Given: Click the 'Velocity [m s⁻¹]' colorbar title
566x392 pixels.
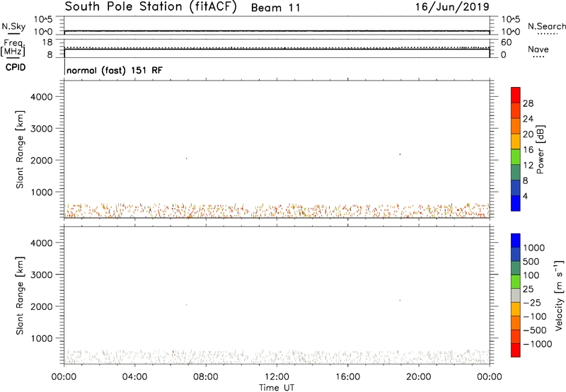Looking at the screenshot, I should click(559, 295).
